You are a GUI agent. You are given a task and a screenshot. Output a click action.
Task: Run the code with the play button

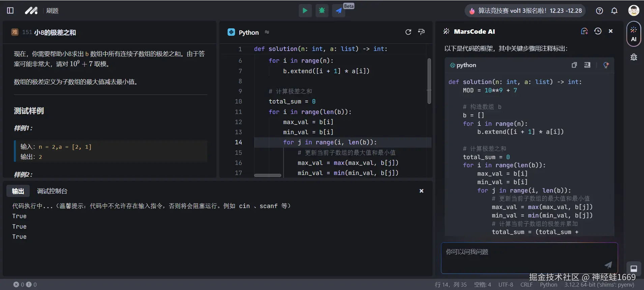click(x=305, y=10)
